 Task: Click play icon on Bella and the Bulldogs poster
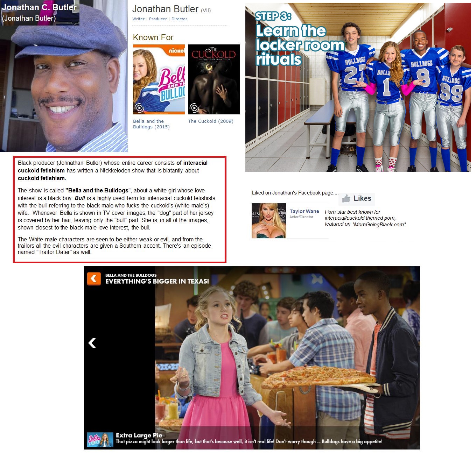tap(139, 108)
